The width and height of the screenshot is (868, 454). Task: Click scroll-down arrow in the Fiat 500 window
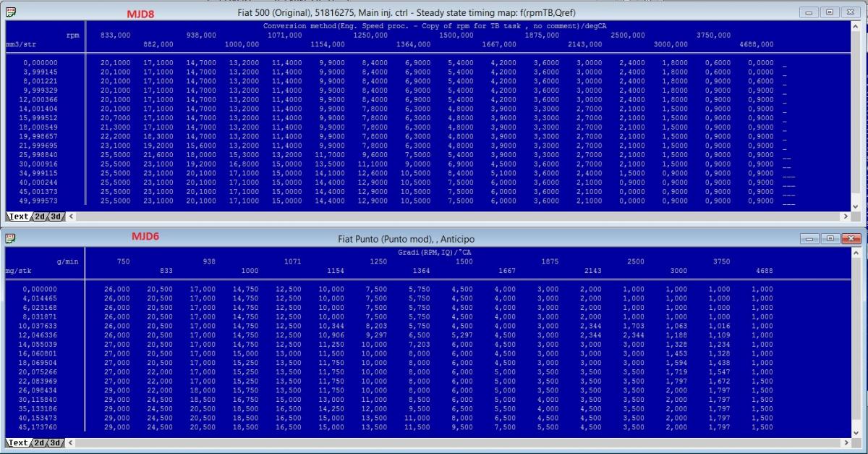pyautogui.click(x=856, y=206)
